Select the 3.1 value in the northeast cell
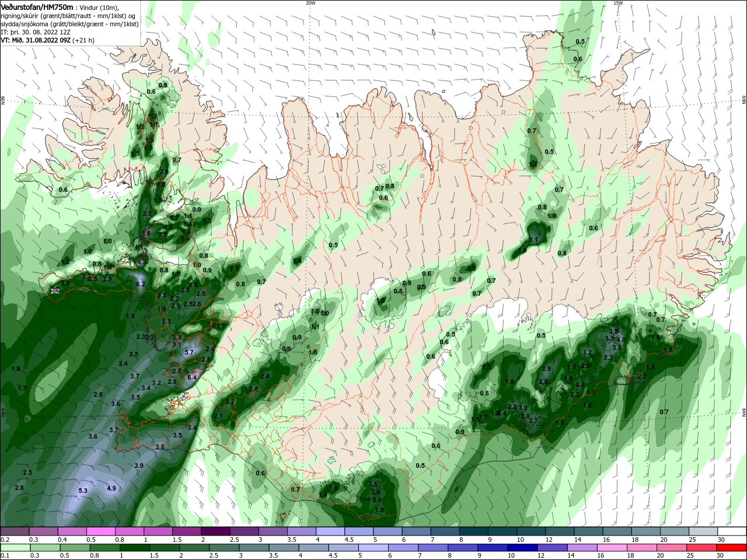This screenshot has height=560, width=747. [533, 240]
